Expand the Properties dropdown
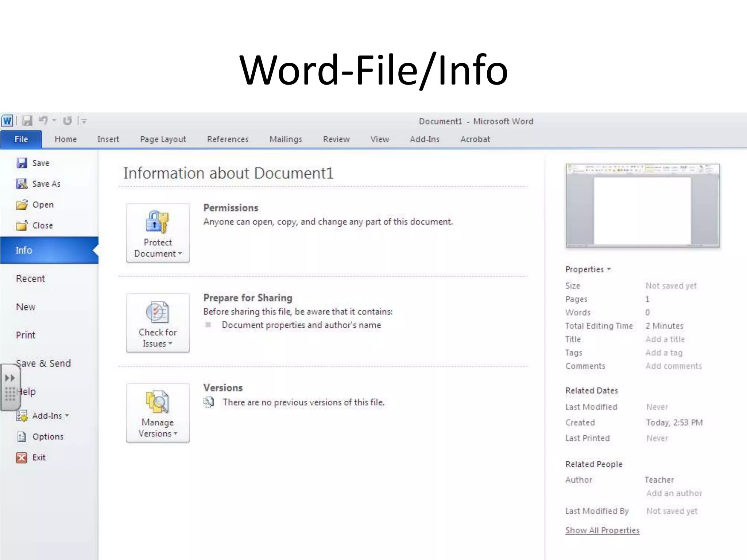This screenshot has width=747, height=560. [x=588, y=269]
